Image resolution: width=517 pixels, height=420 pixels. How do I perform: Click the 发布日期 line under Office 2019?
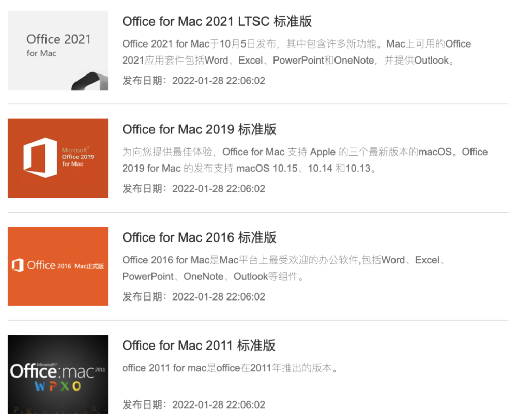193,189
